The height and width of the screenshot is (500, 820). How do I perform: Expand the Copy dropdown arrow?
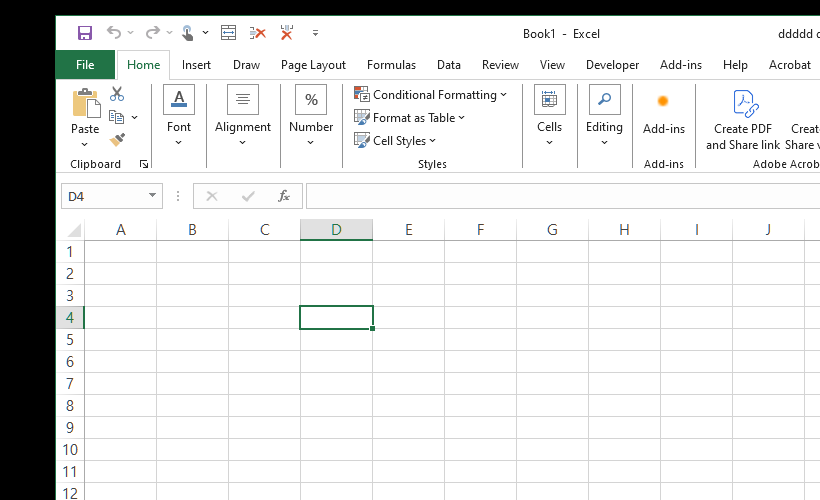pos(134,117)
